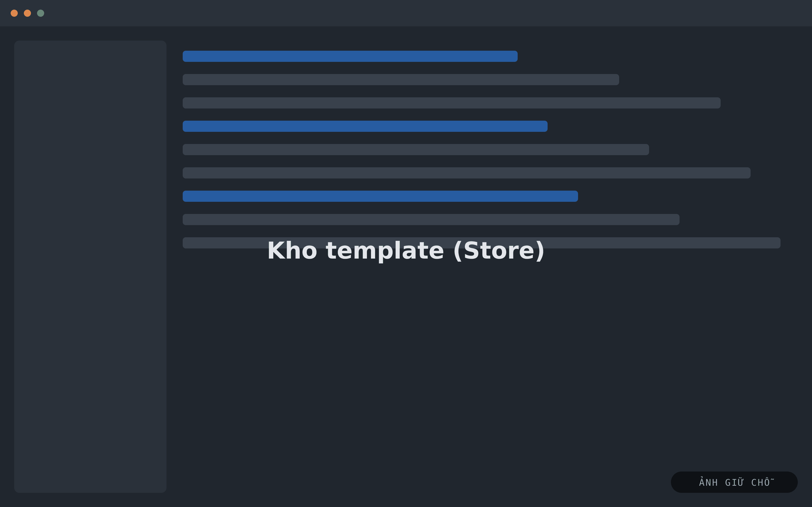The image size is (812, 507).
Task: Click the green window dot
Action: click(41, 13)
